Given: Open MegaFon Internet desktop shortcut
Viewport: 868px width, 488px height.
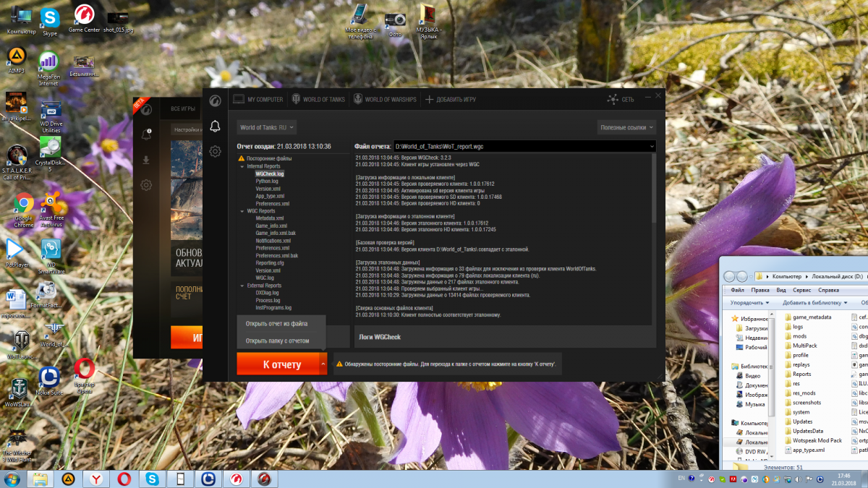Looking at the screenshot, I should (x=48, y=69).
